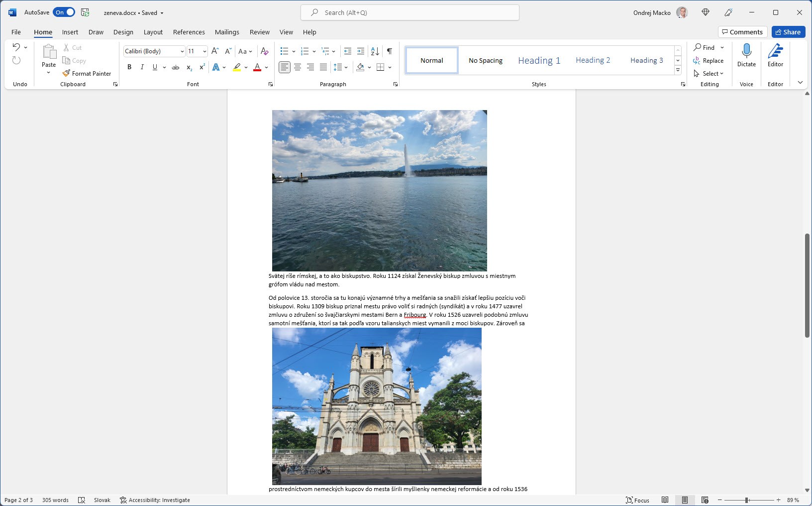Toggle Bold formatting
The image size is (812, 506).
click(x=129, y=67)
